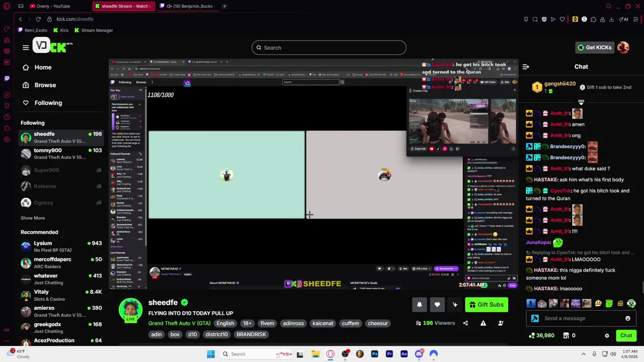
Task: Click Get KICKs button
Action: 594,47
